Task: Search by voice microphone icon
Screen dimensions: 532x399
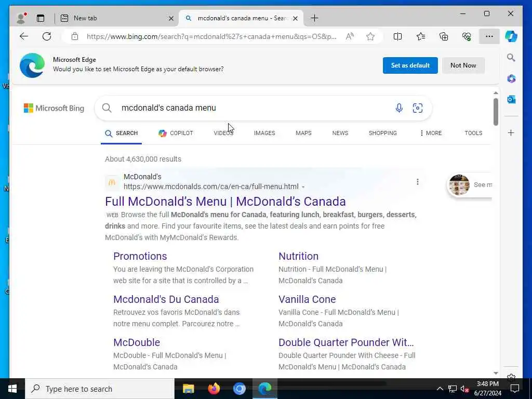Action: pos(399,108)
